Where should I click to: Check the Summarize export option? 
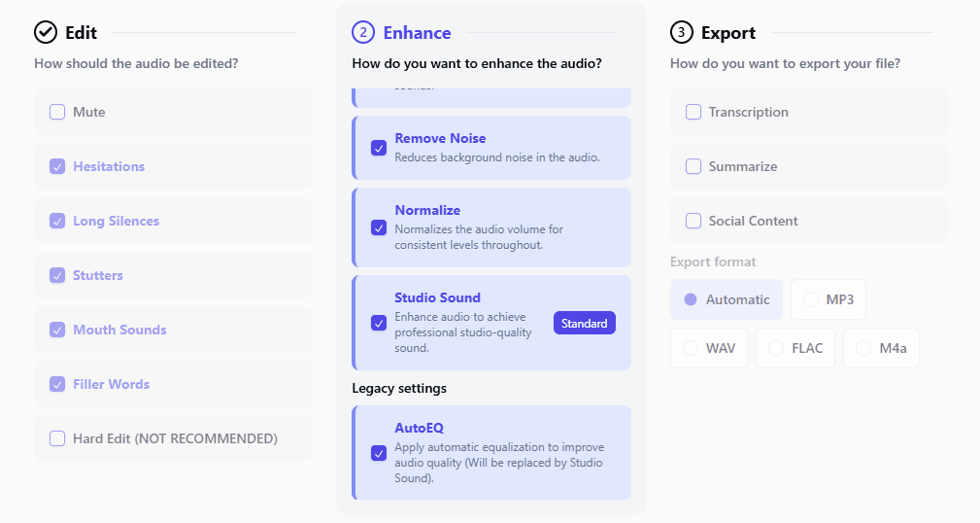pos(693,166)
